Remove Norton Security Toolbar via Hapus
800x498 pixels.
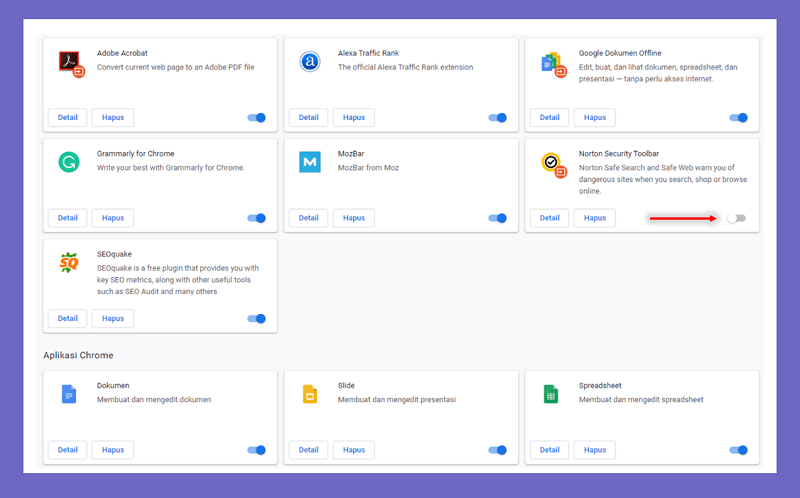click(594, 218)
